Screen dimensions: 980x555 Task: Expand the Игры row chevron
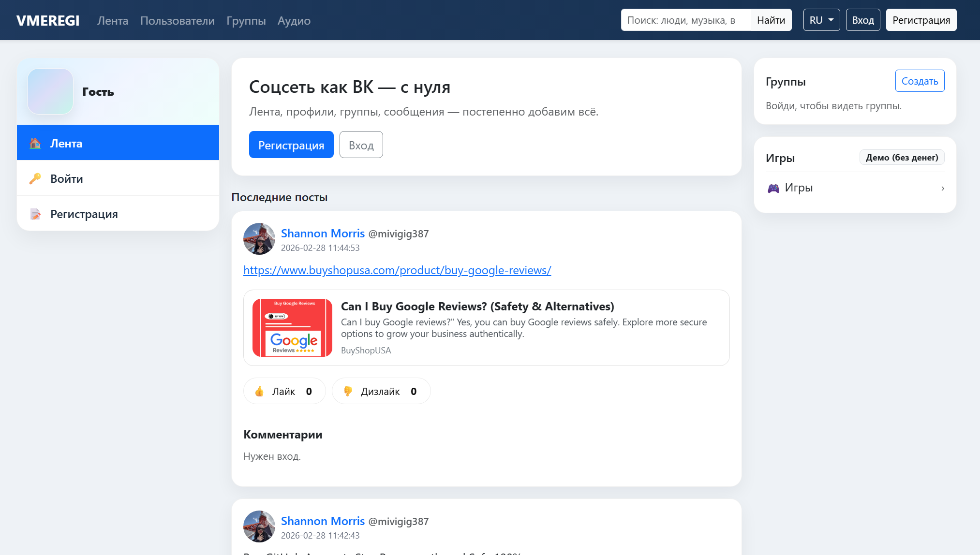pos(942,188)
